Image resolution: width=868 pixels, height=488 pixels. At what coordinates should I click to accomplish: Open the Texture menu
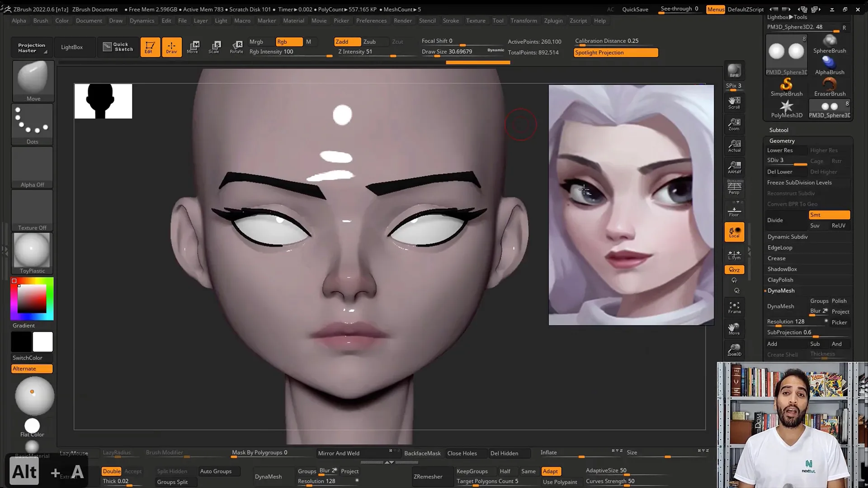click(x=476, y=21)
